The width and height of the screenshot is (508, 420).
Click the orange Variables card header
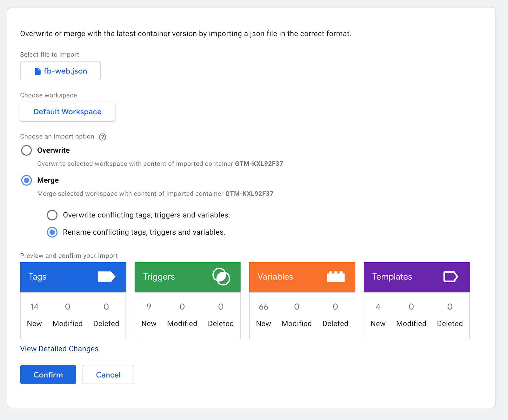pos(292,277)
